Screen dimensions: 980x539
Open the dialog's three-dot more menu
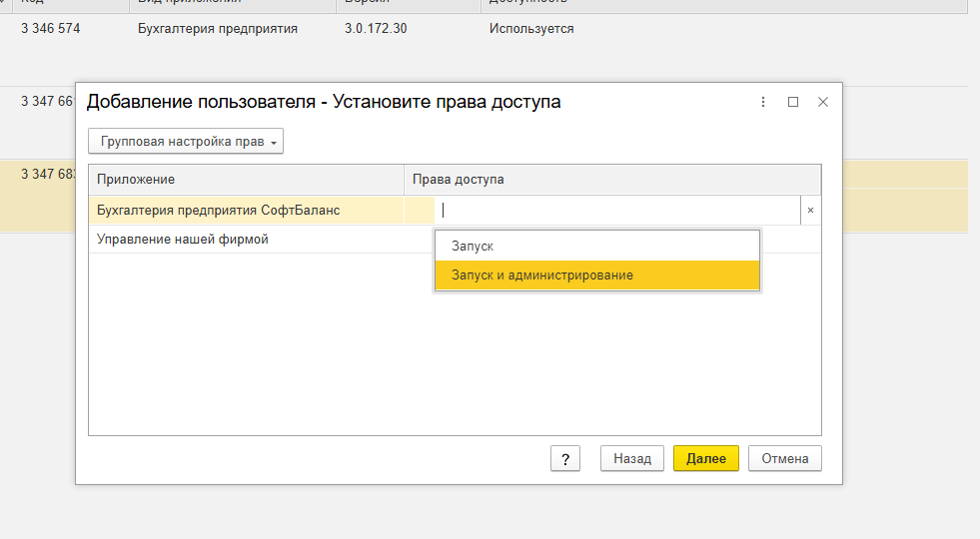coord(762,102)
